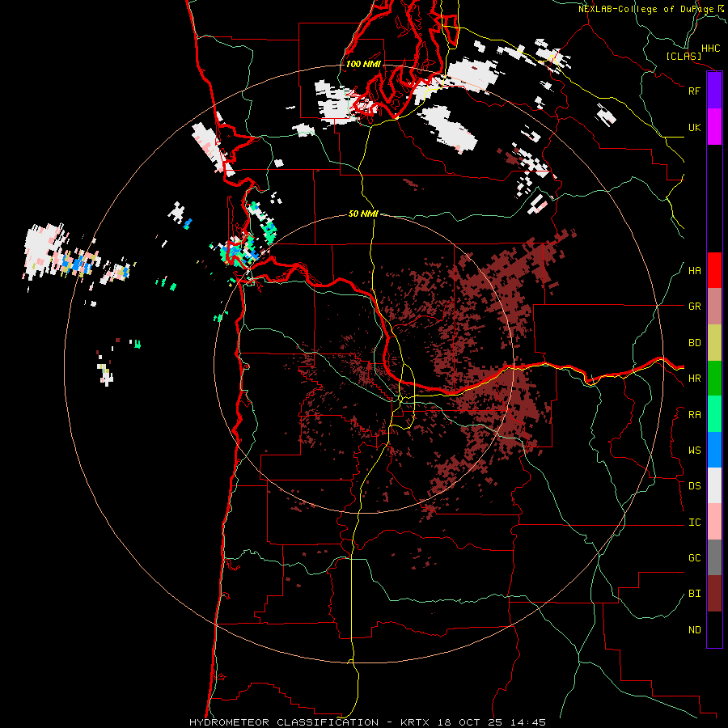Image resolution: width=728 pixels, height=728 pixels.
Task: Click the [CLAS] label above the legend
Action: tap(684, 57)
